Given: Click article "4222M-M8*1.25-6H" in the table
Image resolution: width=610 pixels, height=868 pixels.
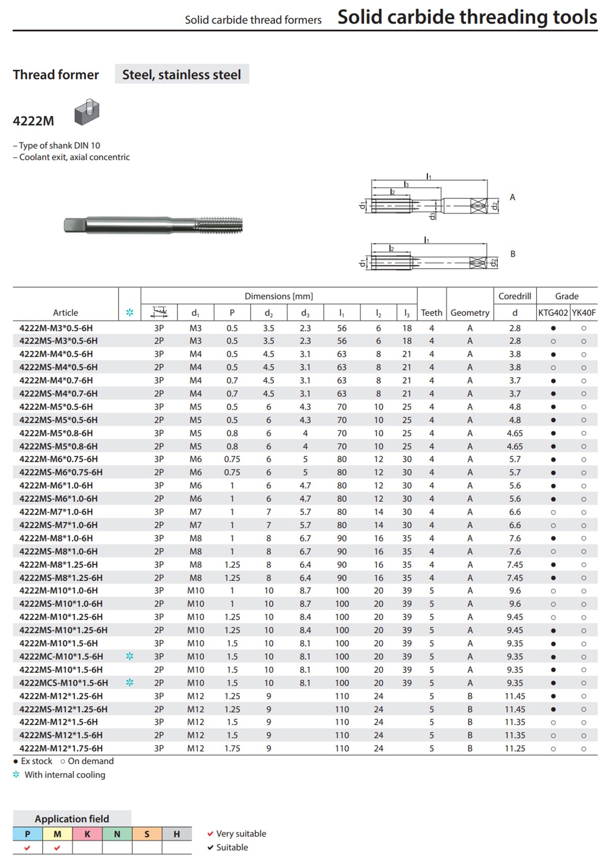Looking at the screenshot, I should pyautogui.click(x=58, y=565).
